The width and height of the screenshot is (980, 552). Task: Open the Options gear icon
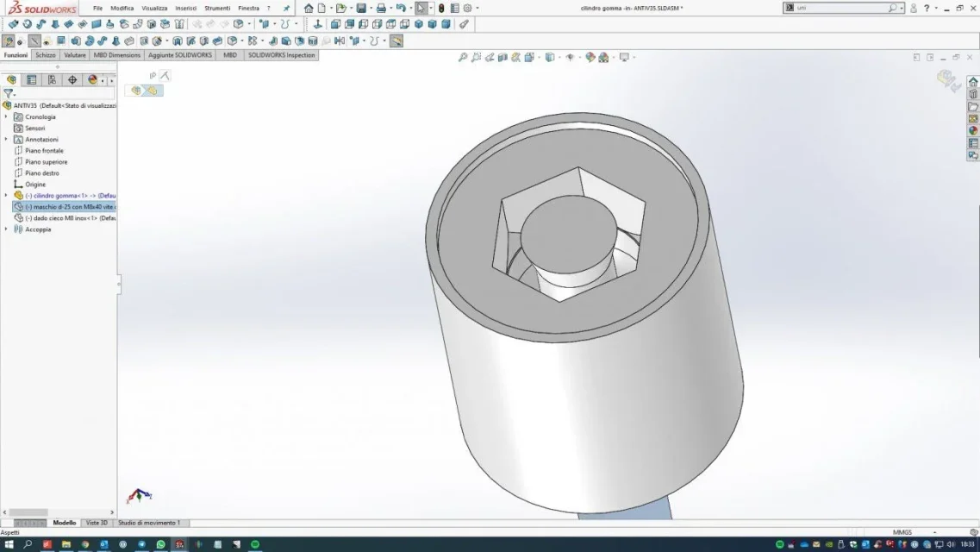click(x=467, y=8)
